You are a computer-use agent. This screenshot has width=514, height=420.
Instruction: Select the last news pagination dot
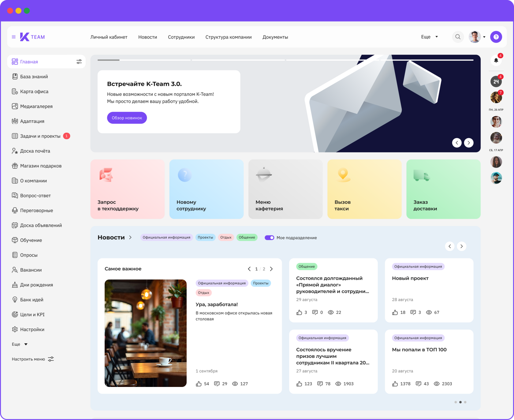coord(465,402)
